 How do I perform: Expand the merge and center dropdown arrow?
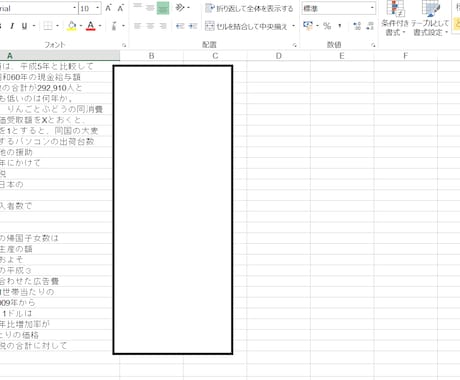pyautogui.click(x=293, y=26)
